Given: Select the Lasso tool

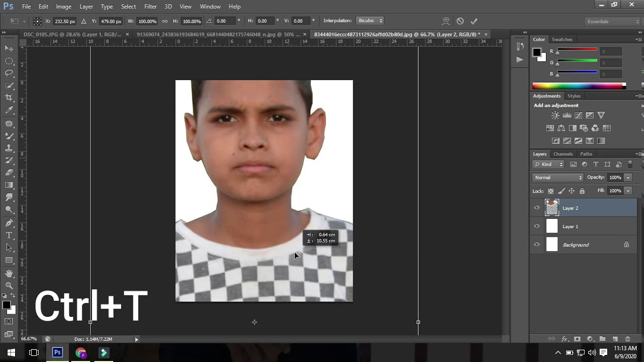Looking at the screenshot, I should tap(9, 73).
